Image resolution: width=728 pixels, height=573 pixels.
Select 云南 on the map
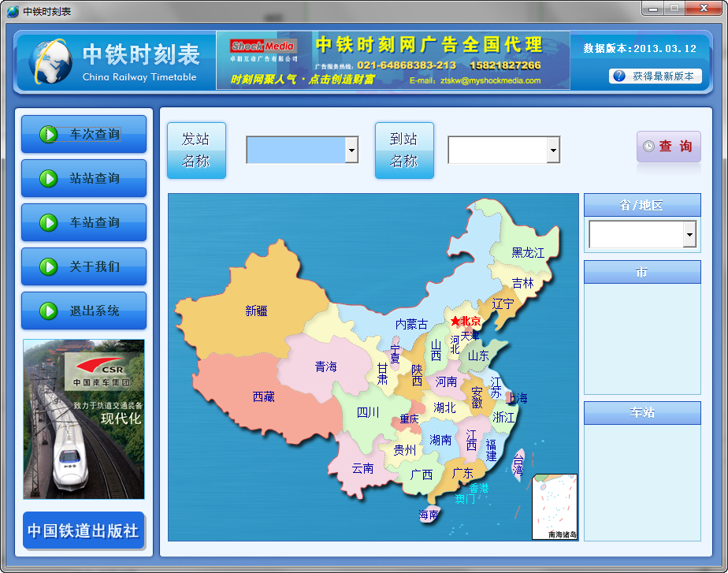point(362,468)
